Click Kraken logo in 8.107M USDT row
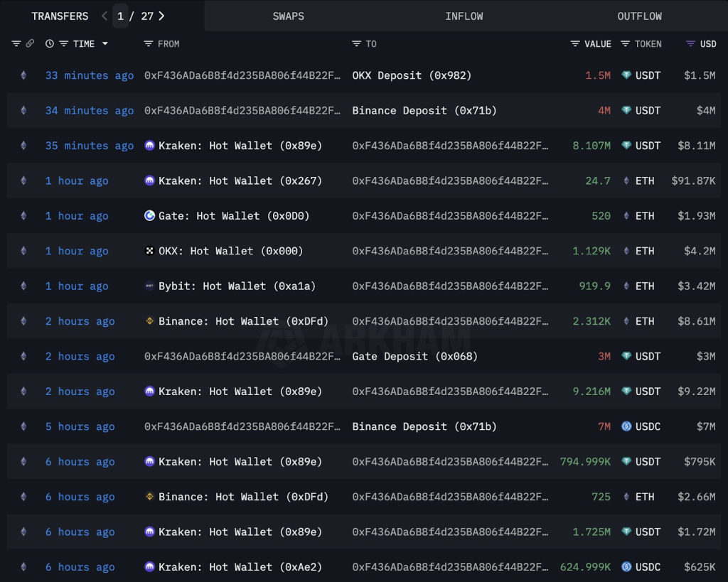 149,146
